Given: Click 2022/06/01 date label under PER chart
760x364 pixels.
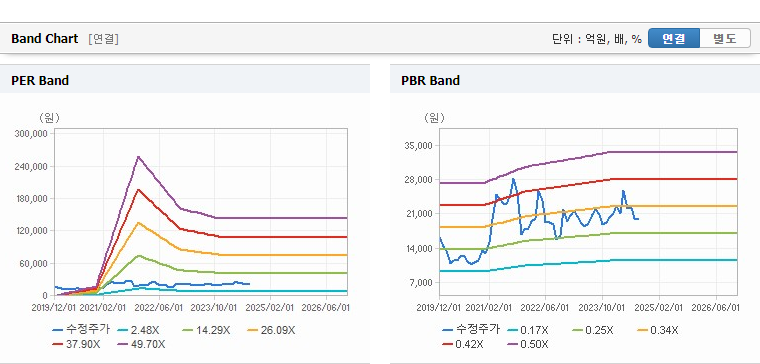Looking at the screenshot, I should [x=158, y=308].
